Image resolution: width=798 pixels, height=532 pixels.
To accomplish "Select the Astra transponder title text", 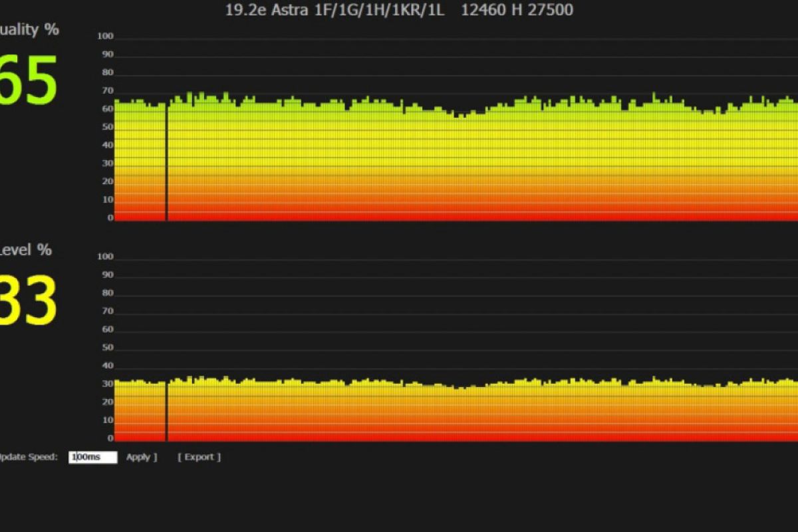I will pyautogui.click(x=399, y=10).
